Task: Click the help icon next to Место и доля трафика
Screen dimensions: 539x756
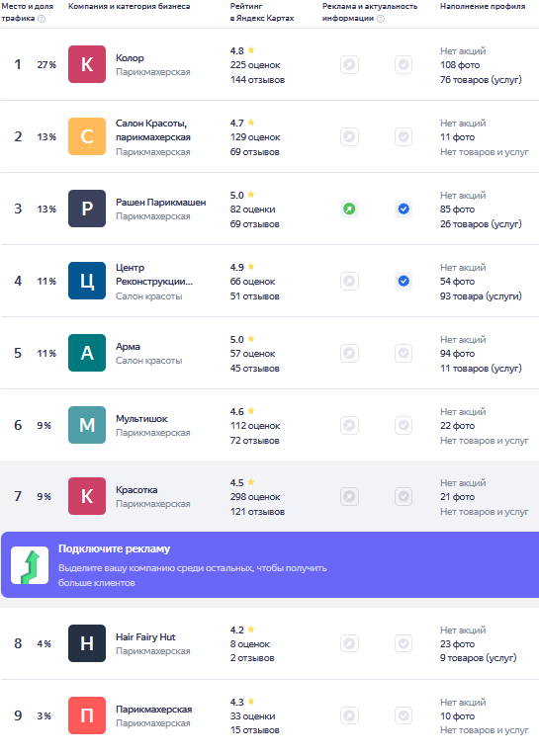Action: (x=42, y=19)
